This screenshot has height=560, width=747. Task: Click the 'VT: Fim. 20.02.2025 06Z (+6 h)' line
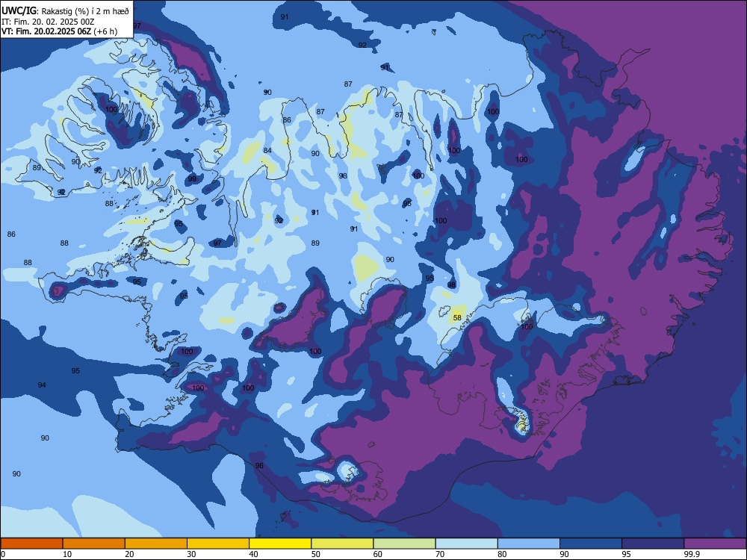tap(59, 31)
